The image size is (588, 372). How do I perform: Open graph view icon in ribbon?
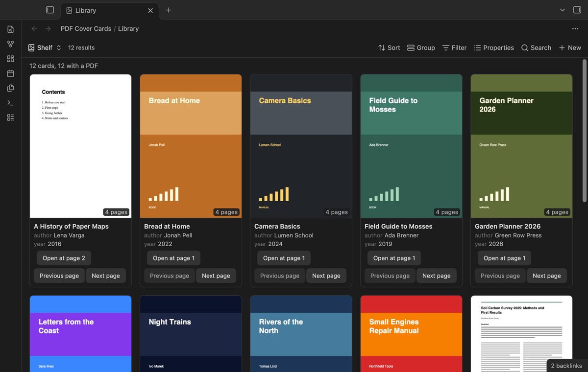pyautogui.click(x=10, y=44)
